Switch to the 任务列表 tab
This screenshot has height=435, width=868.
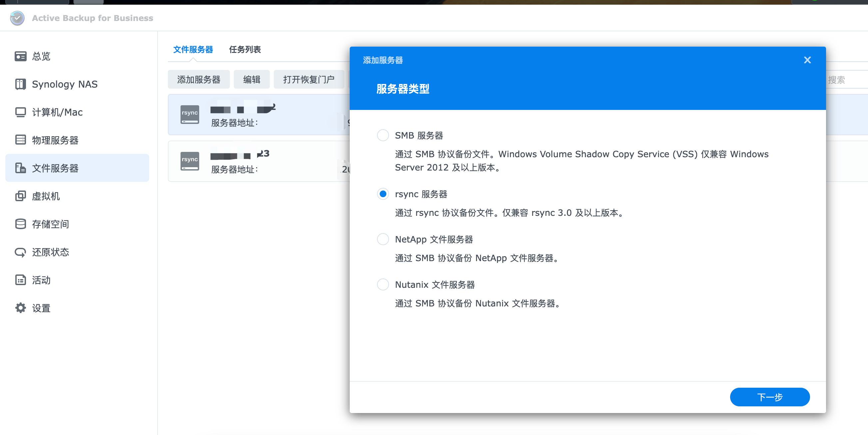click(245, 50)
